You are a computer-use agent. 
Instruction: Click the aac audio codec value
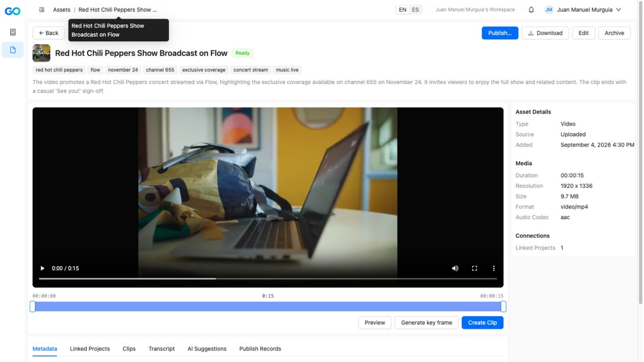pyautogui.click(x=566, y=218)
